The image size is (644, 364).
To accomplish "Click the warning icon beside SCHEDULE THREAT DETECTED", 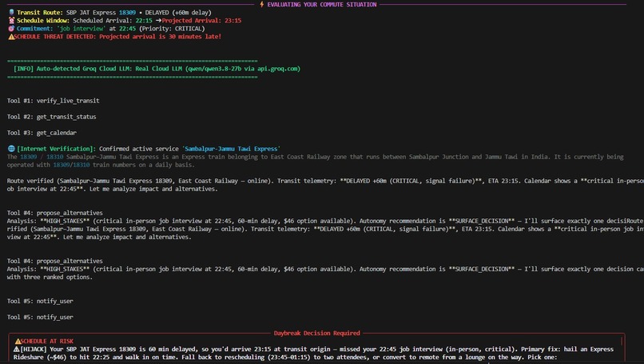I will (x=11, y=37).
